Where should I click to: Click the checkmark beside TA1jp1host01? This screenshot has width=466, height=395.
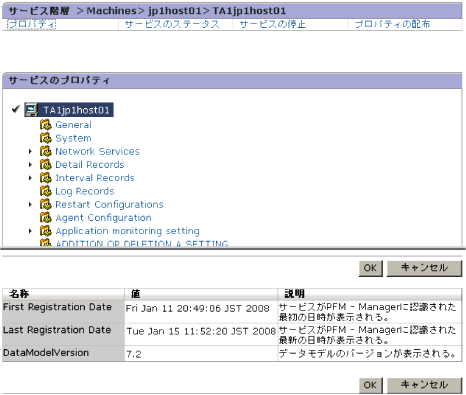point(15,109)
